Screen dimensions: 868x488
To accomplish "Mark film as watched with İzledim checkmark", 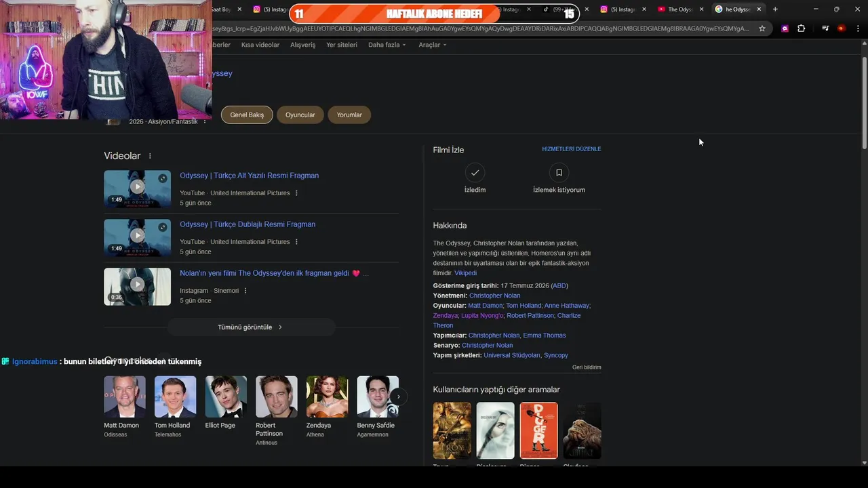I will click(475, 172).
